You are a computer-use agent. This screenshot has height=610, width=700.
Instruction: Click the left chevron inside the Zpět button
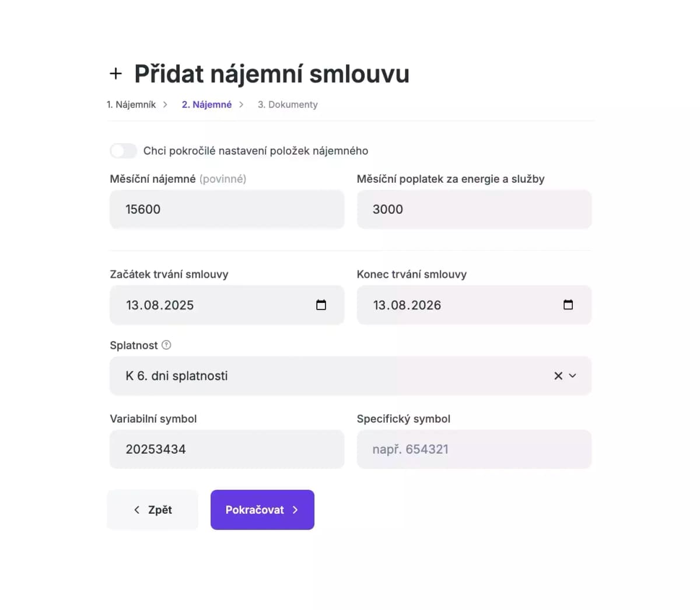click(136, 510)
